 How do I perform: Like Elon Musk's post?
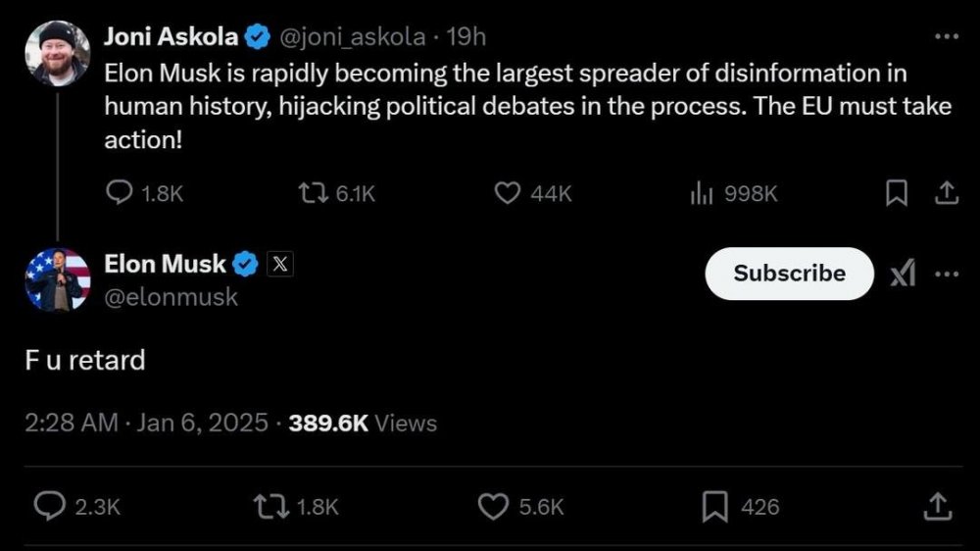(492, 506)
